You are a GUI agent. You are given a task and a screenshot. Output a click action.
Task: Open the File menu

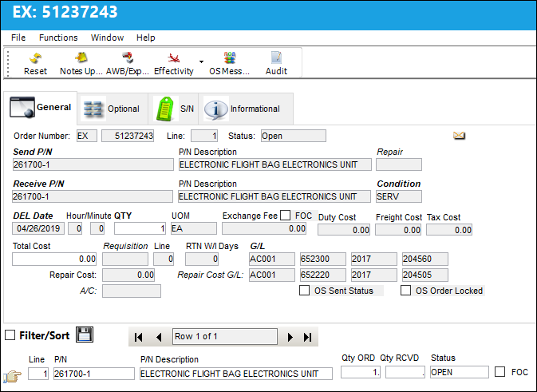tap(18, 38)
